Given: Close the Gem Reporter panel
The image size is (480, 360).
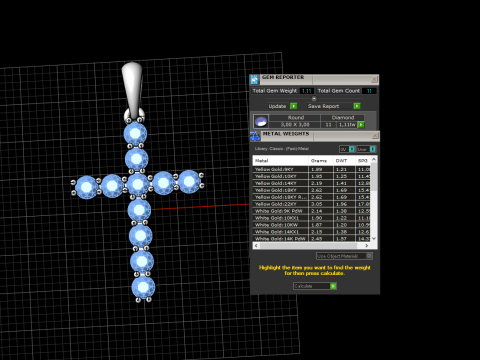Looking at the screenshot, I should click(374, 79).
